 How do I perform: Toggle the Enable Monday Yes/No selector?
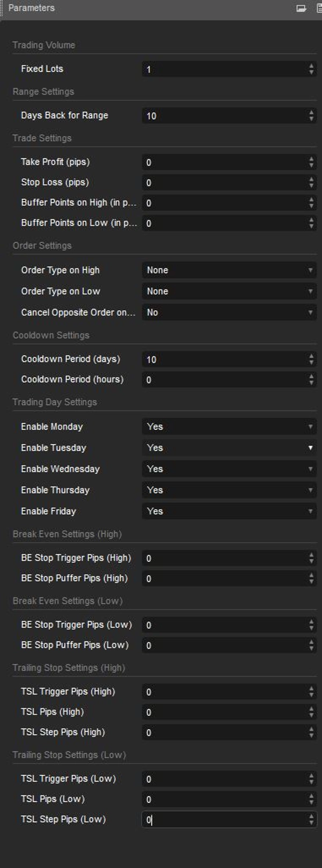(x=229, y=426)
